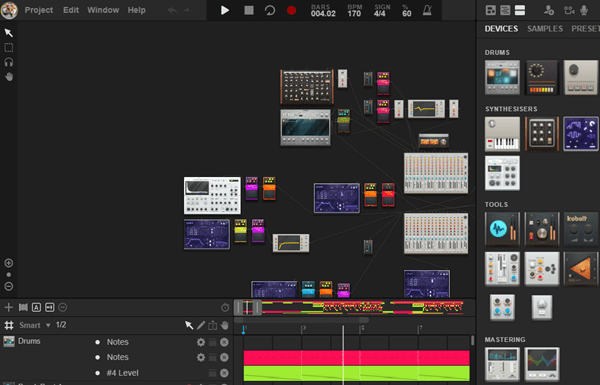600x385 pixels.
Task: Click the Audiotool logo avatar
Action: [x=9, y=10]
